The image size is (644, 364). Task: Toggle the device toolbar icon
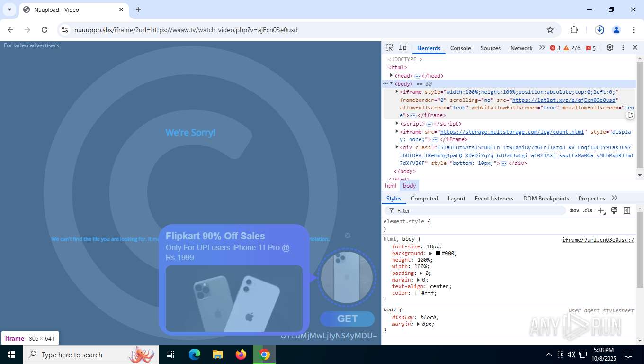(x=402, y=48)
